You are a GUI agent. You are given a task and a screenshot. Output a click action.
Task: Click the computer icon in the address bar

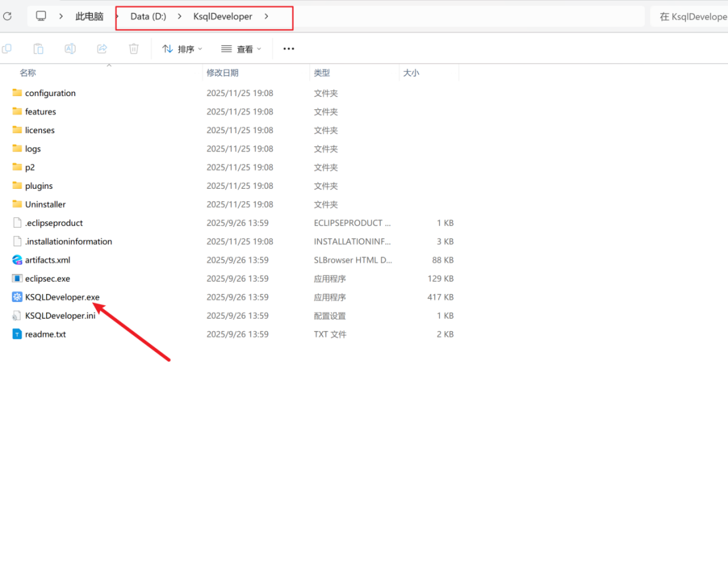(41, 16)
